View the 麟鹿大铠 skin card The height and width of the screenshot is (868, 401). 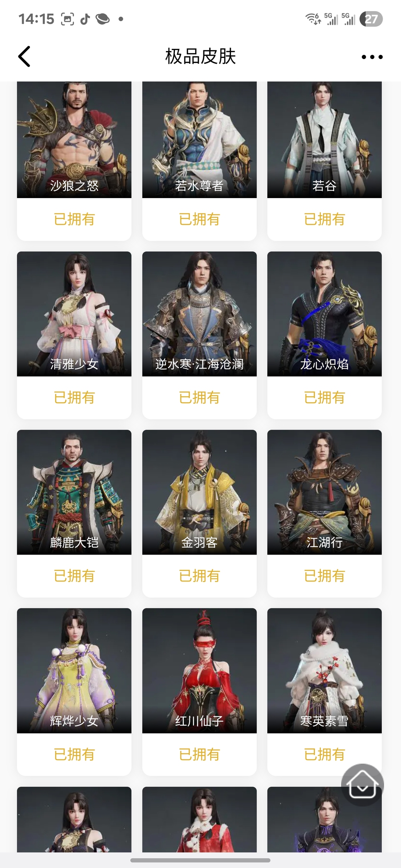74,514
